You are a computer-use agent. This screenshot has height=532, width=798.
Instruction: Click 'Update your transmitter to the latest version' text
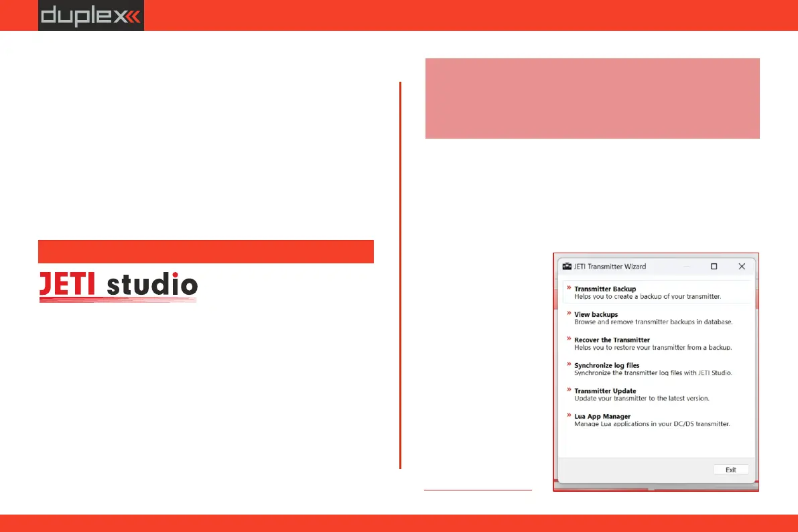pyautogui.click(x=641, y=398)
